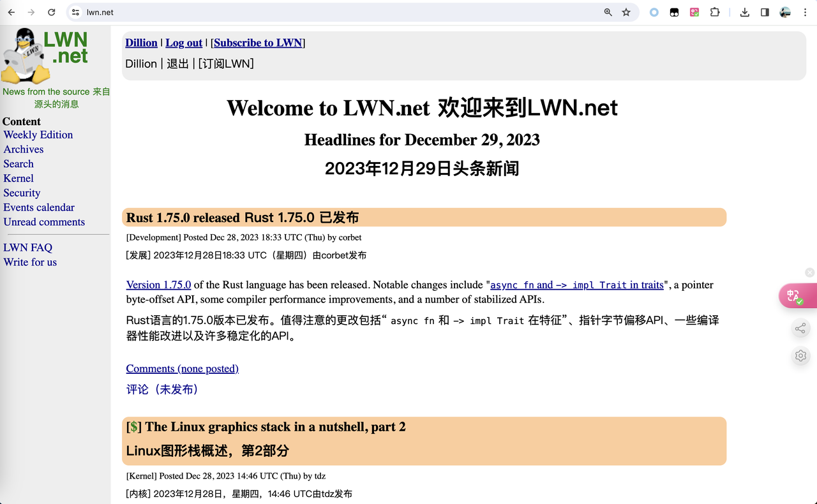This screenshot has height=504, width=817.
Task: Reload the LWN.net page
Action: coord(51,11)
